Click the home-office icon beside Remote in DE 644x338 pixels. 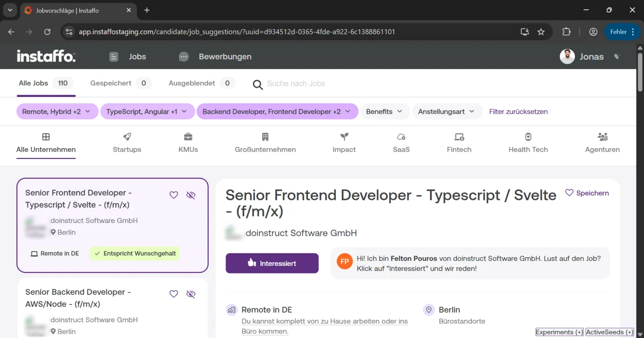[x=231, y=310]
